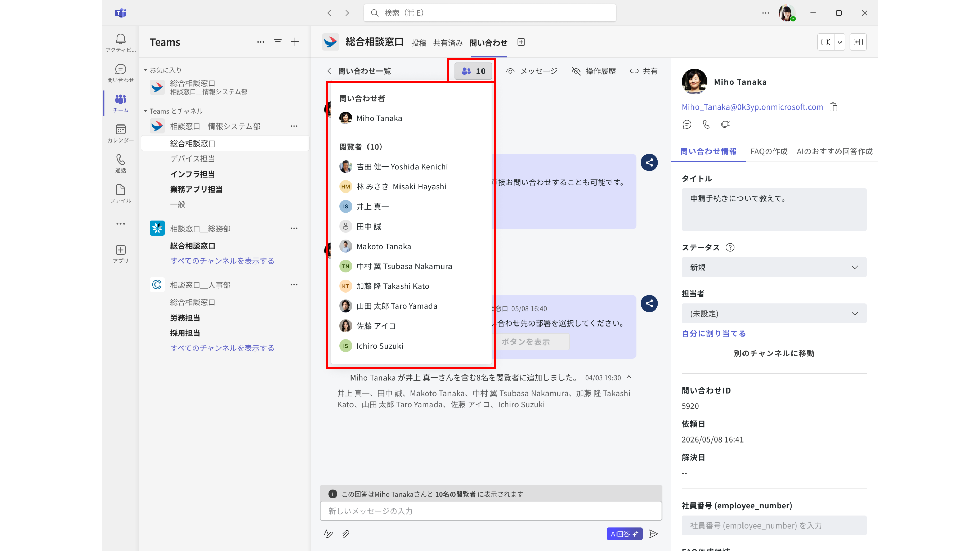Copy Miho Tanaka's email address icon
The width and height of the screenshot is (980, 551).
tap(834, 107)
